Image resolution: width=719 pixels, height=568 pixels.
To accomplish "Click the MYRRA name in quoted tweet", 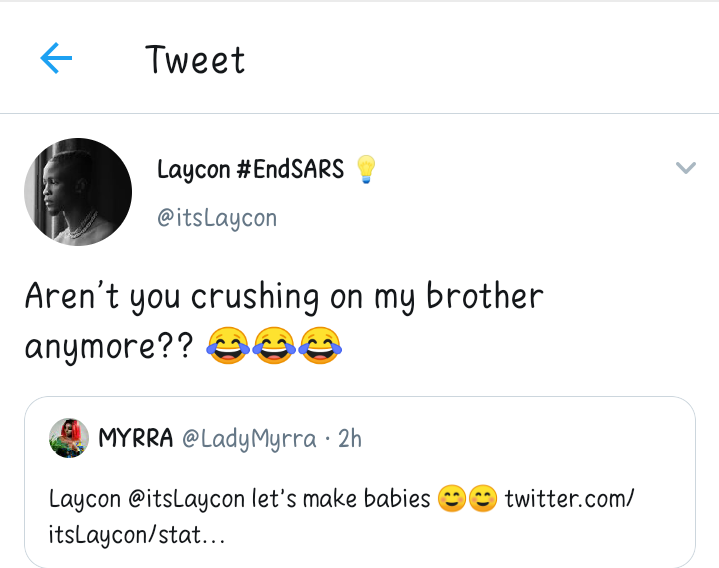I will 136,438.
